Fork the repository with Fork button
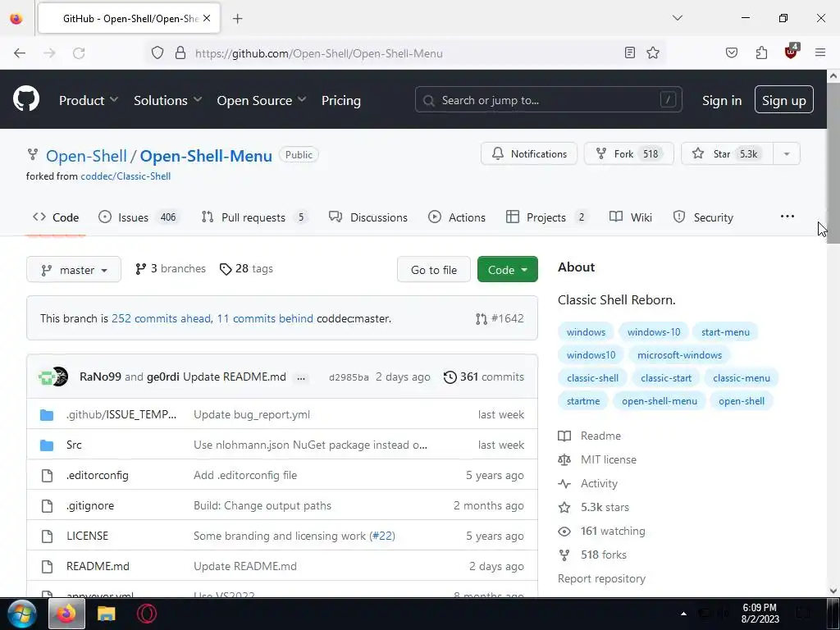Viewport: 840px width, 630px height. pos(628,153)
